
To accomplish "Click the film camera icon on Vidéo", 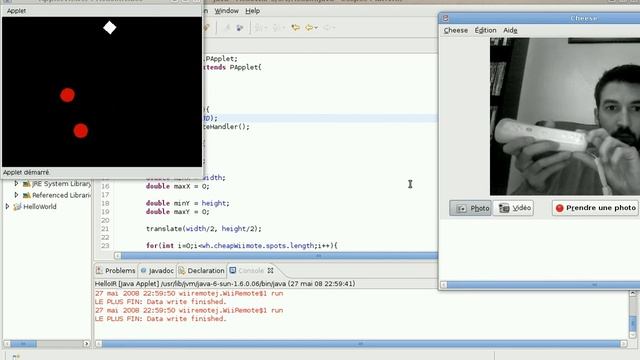I will [504, 208].
